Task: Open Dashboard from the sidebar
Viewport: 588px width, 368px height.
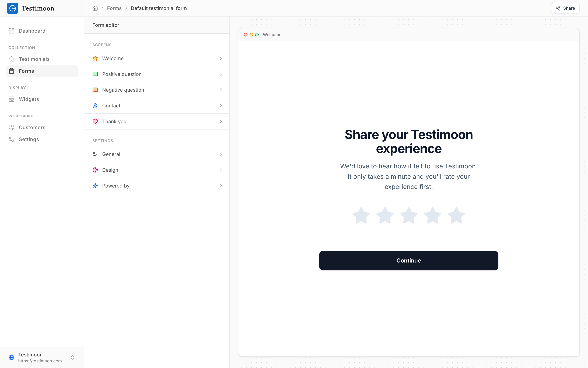Action: [x=42, y=31]
